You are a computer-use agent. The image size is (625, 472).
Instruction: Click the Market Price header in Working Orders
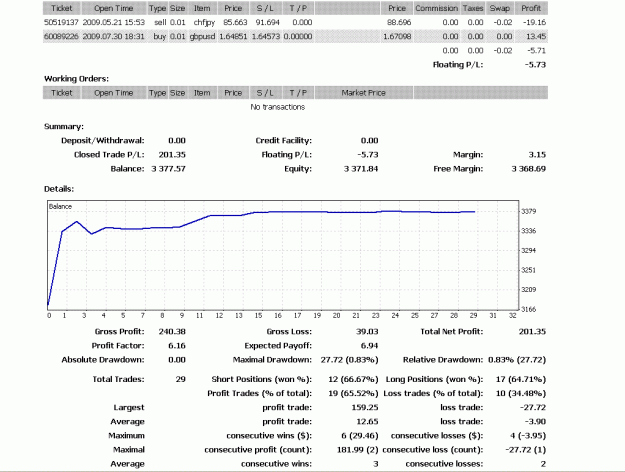[x=364, y=93]
